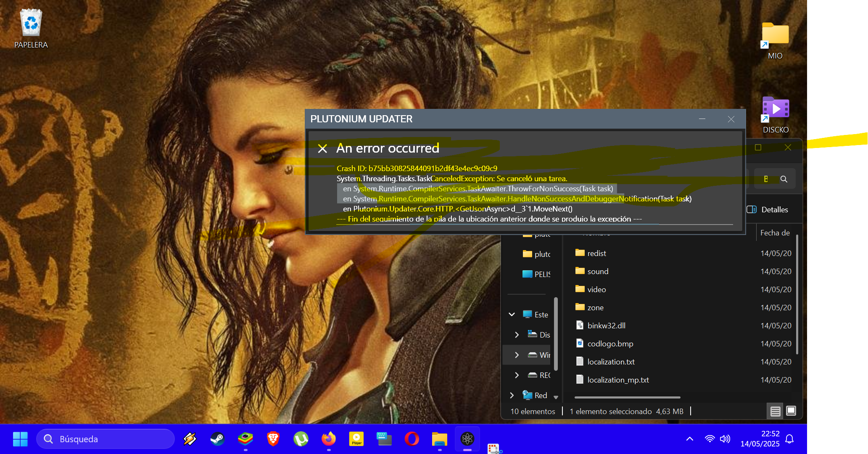Switch to large thumbnails view in status bar
The height and width of the screenshot is (454, 868).
(x=791, y=411)
